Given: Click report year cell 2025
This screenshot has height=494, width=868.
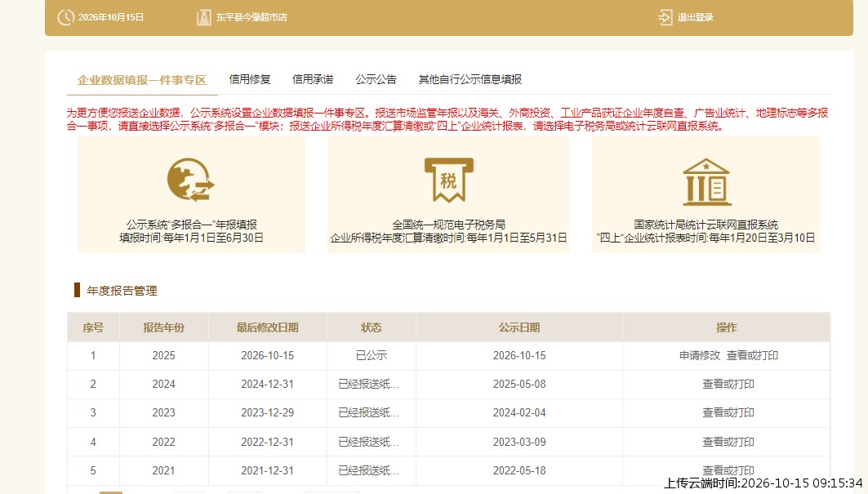Looking at the screenshot, I should point(164,355).
